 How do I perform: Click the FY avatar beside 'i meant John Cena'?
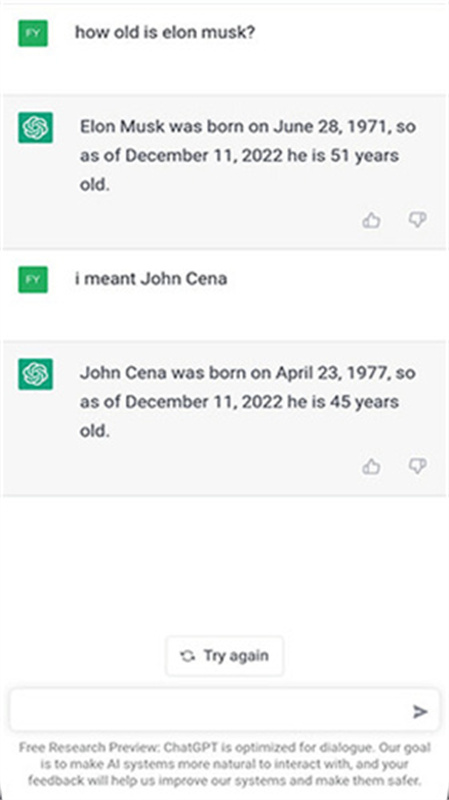pyautogui.click(x=33, y=280)
